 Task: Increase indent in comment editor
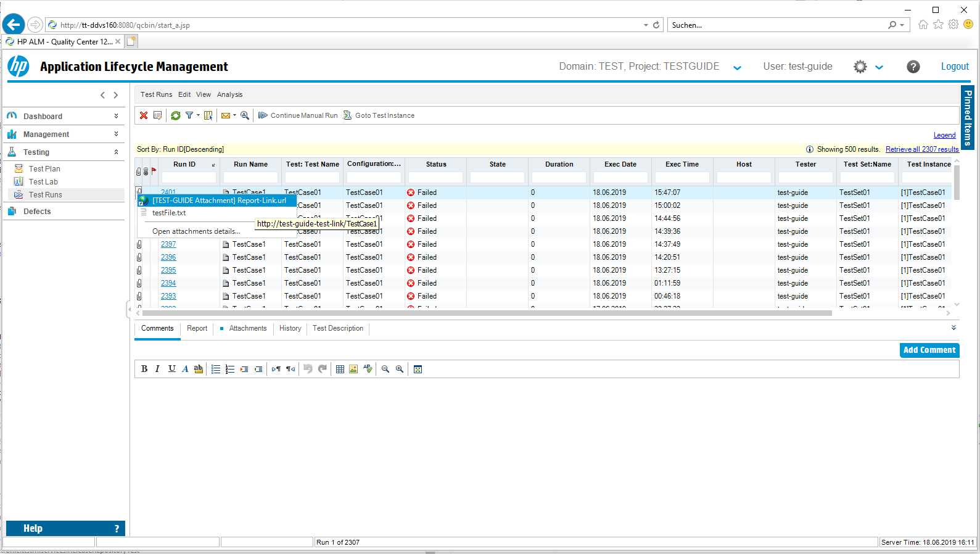pyautogui.click(x=244, y=369)
